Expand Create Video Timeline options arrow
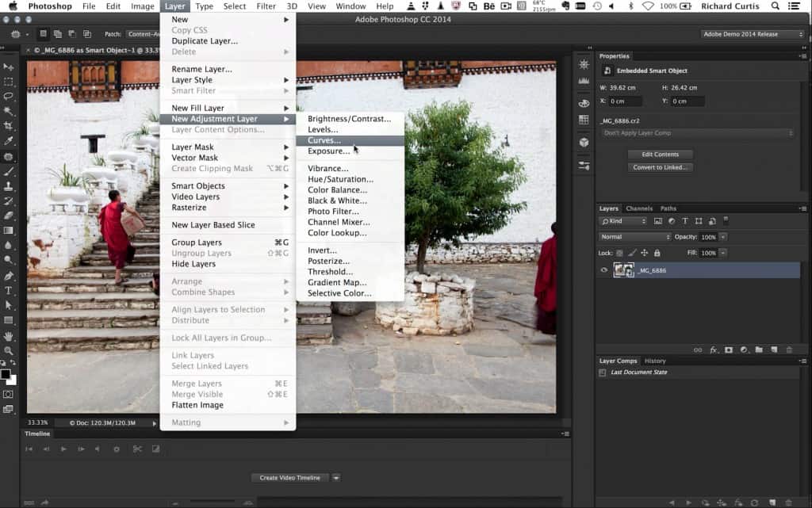812x508 pixels. [x=336, y=478]
